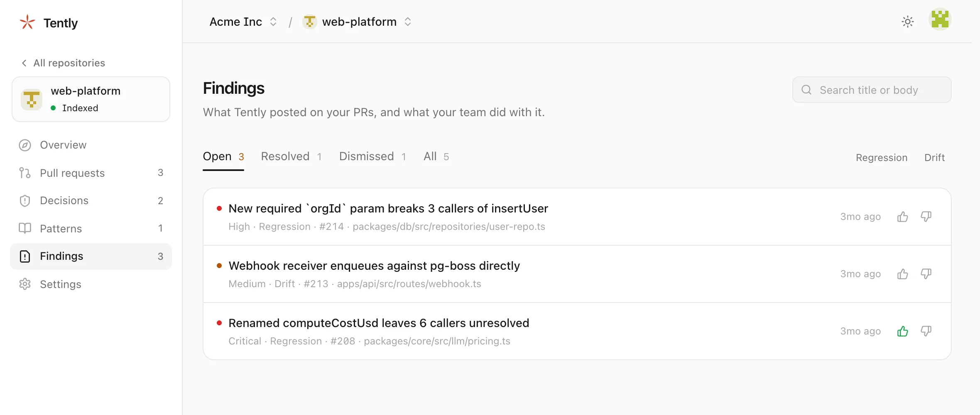Thumbs up the orgId param finding
980x415 pixels.
[902, 217]
